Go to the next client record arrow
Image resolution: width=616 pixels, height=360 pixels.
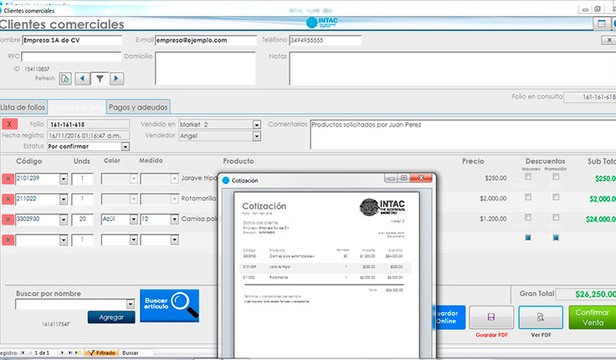[x=116, y=79]
